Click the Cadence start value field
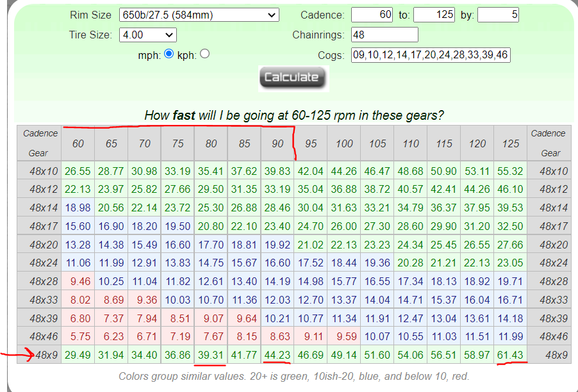 pos(372,14)
